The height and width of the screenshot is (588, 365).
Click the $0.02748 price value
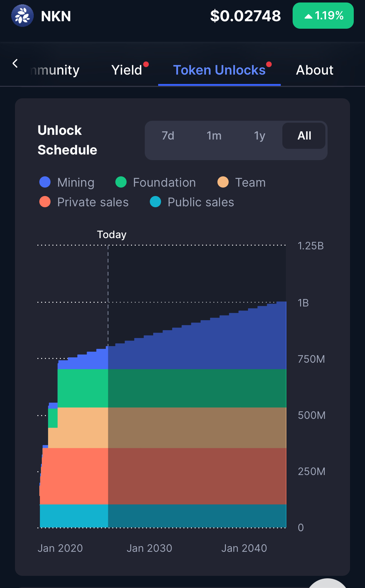246,16
